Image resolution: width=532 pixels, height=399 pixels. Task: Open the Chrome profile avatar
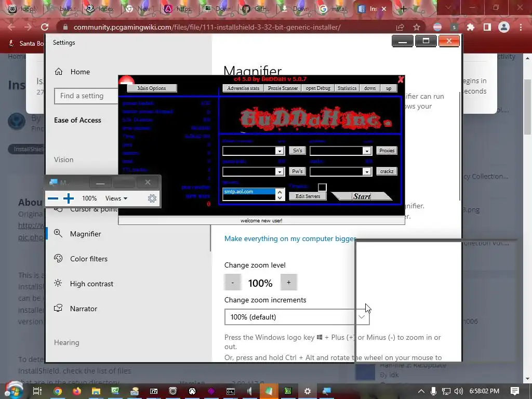[504, 27]
